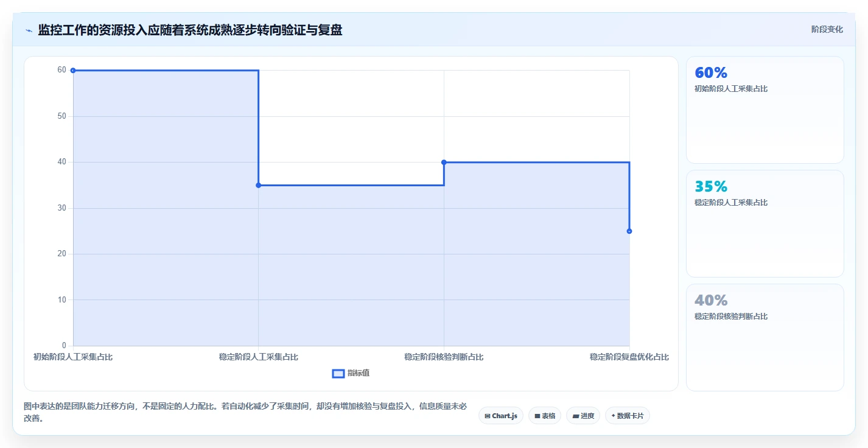Click y-axis tick label 30
The image size is (868, 448).
[62, 208]
